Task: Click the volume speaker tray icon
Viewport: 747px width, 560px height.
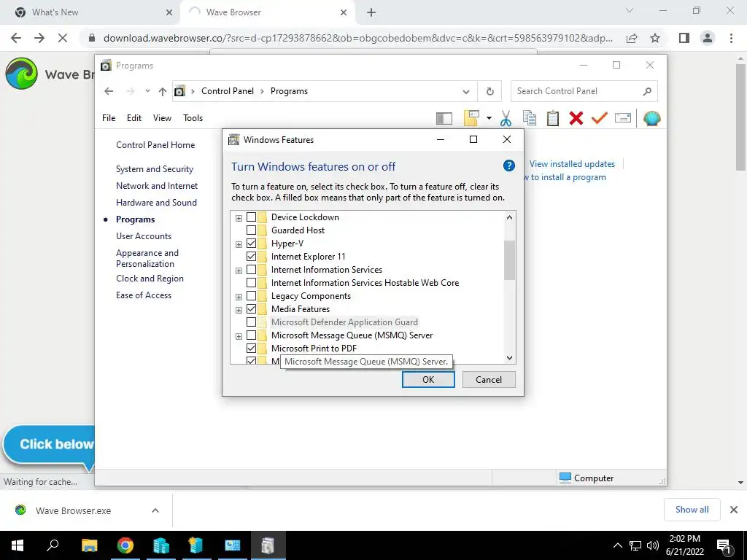Action: 653,545
